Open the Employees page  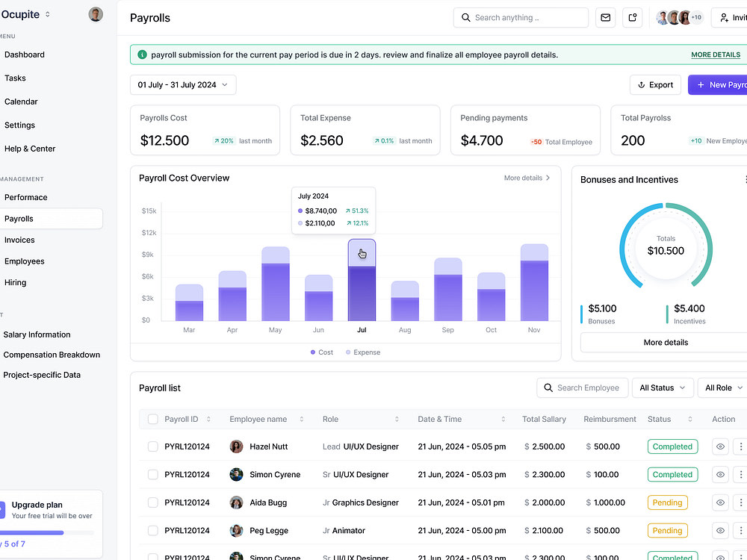25,261
